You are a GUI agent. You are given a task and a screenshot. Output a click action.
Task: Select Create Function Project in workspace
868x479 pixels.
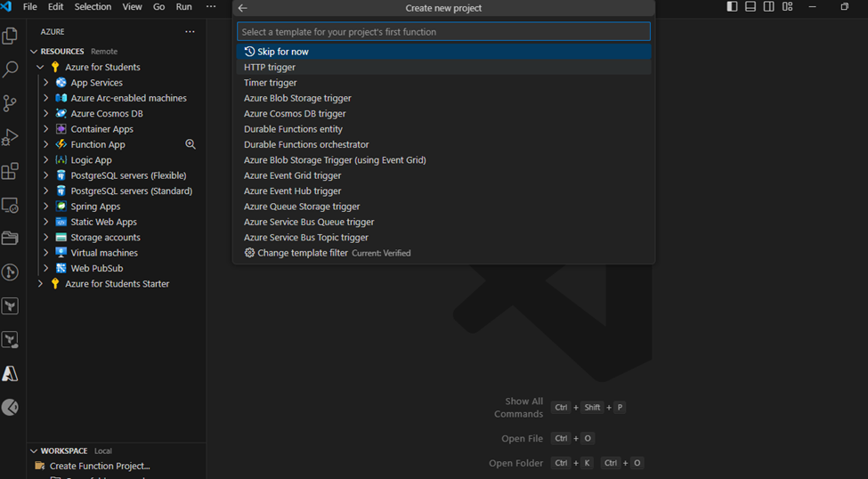(x=100, y=466)
